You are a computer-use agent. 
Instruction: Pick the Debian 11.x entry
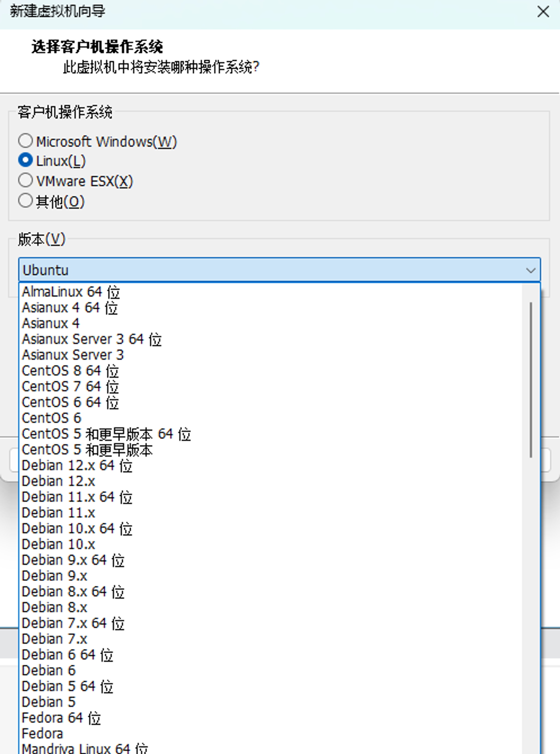pyautogui.click(x=270, y=513)
